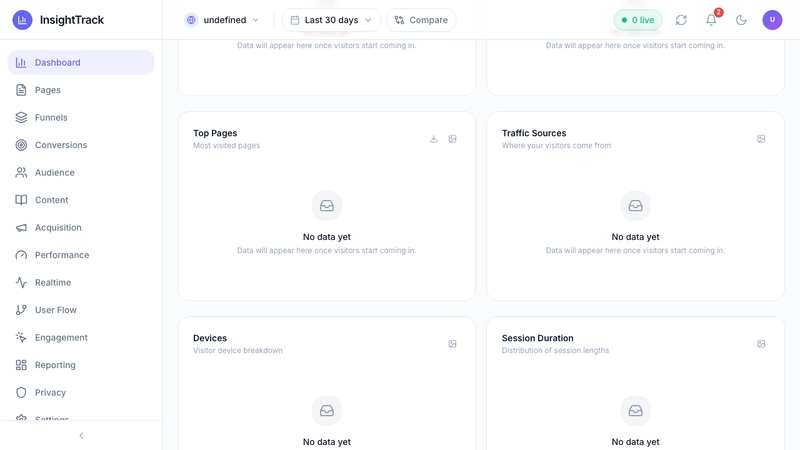Export Session Duration card as image

tap(761, 344)
